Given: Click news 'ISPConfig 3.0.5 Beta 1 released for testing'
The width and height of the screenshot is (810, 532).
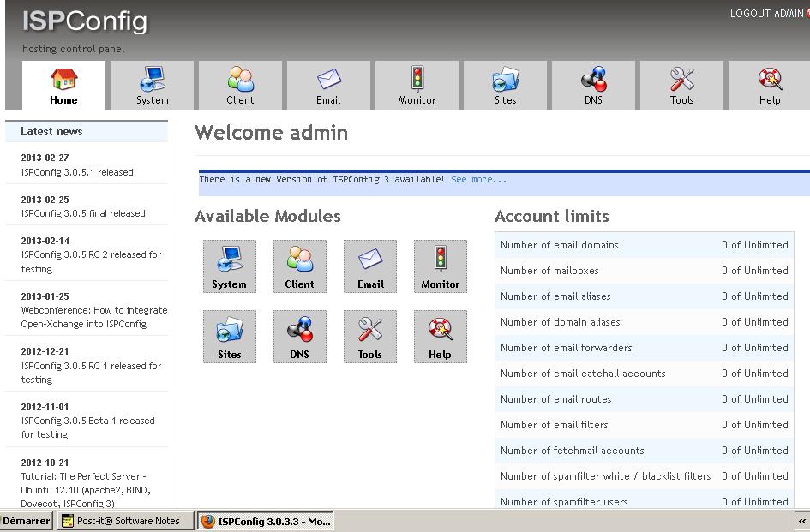Looking at the screenshot, I should 87,427.
